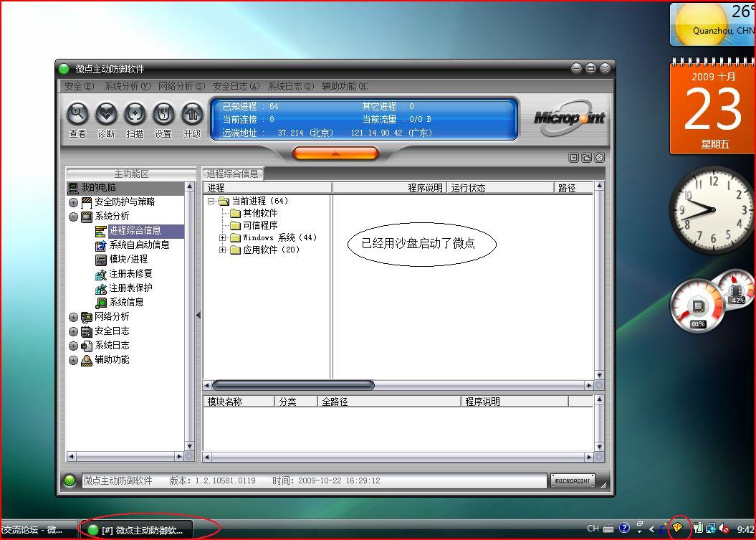Click the calendar gadget showing 23
This screenshot has width=756, height=540.
[x=712, y=107]
